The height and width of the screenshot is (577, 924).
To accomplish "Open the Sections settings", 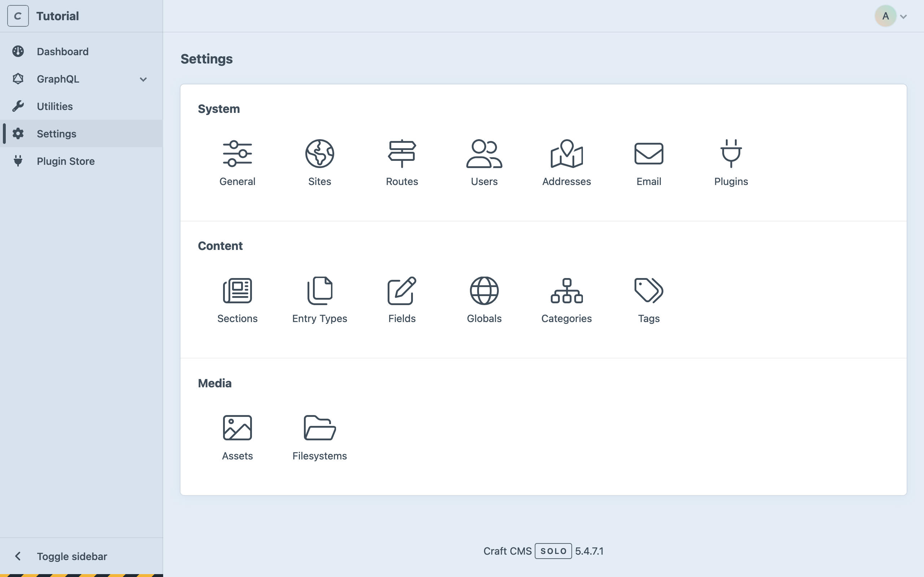I will [x=237, y=300].
